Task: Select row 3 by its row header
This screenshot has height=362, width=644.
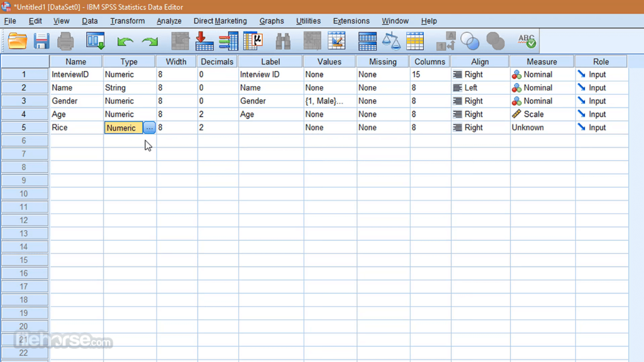Action: 24,101
